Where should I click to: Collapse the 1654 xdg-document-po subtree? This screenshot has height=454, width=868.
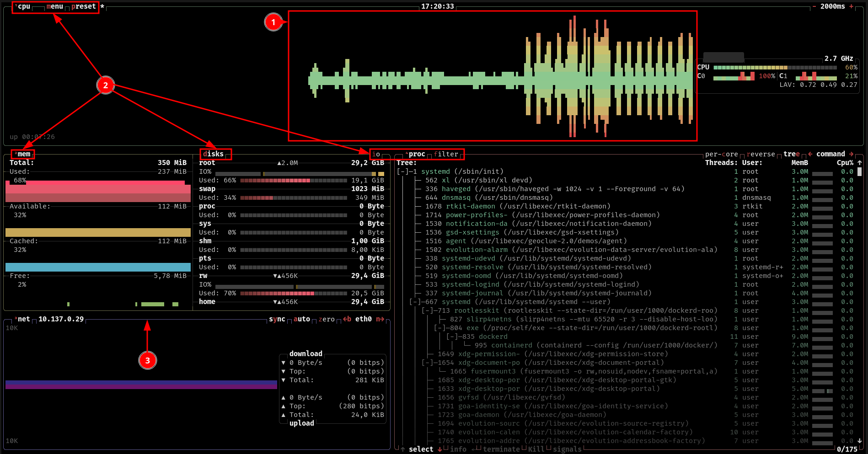[427, 363]
